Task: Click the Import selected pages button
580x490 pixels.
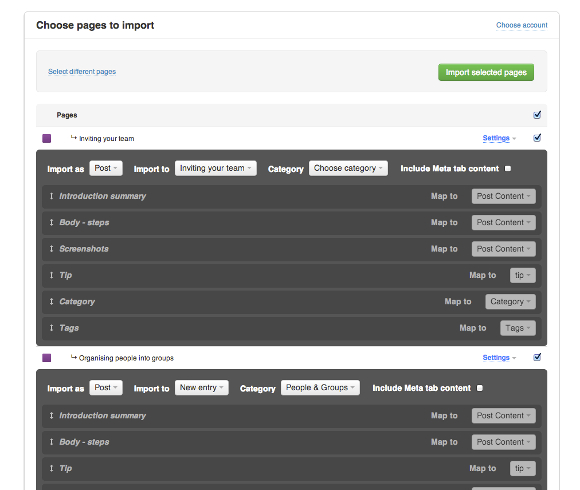Action: click(486, 72)
